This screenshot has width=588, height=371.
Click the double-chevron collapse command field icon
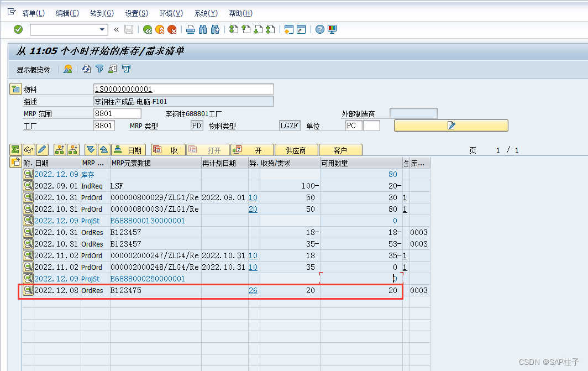(116, 29)
